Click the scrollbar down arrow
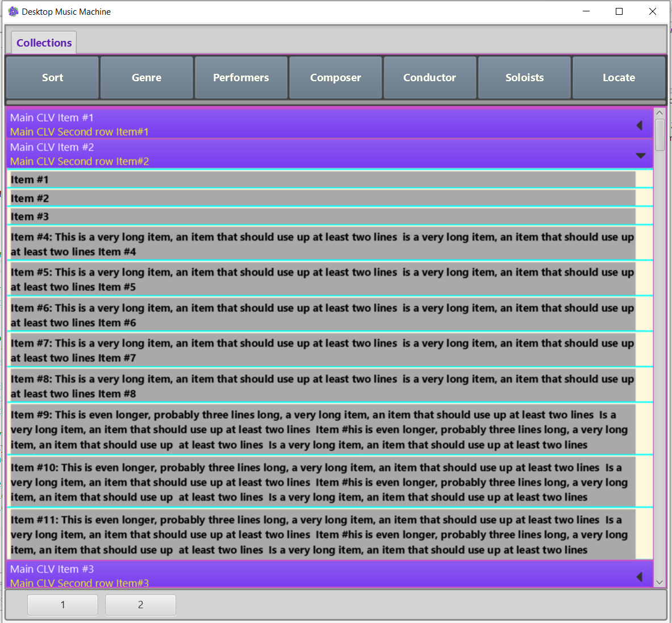 point(660,582)
